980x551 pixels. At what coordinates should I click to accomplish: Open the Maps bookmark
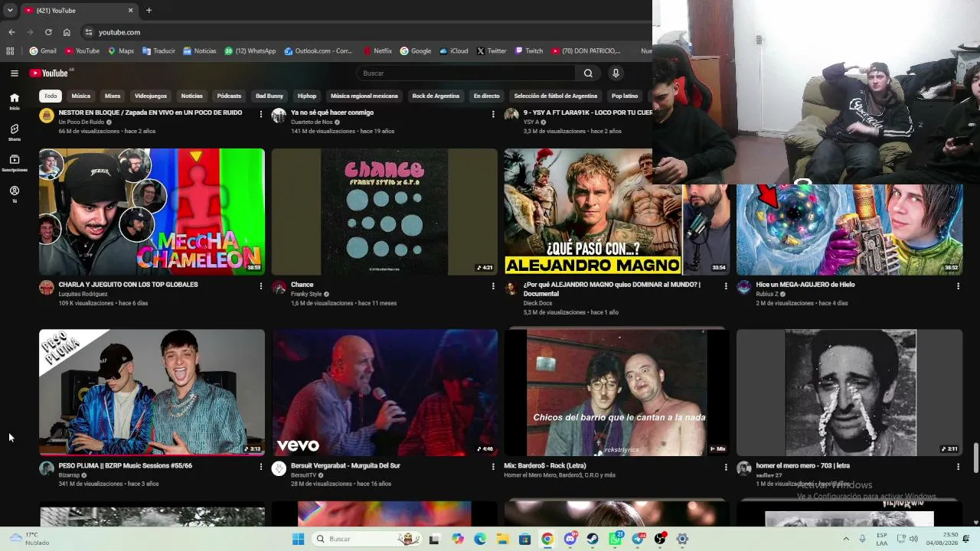tap(121, 51)
